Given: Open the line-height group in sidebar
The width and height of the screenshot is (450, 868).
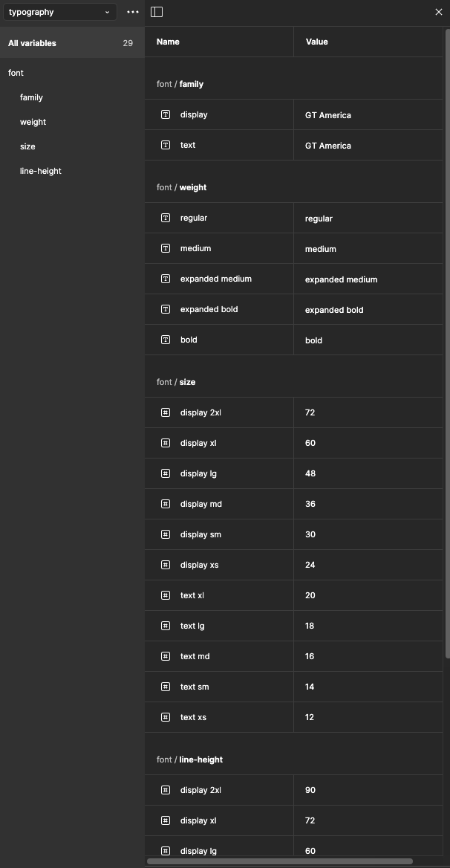Looking at the screenshot, I should (40, 171).
